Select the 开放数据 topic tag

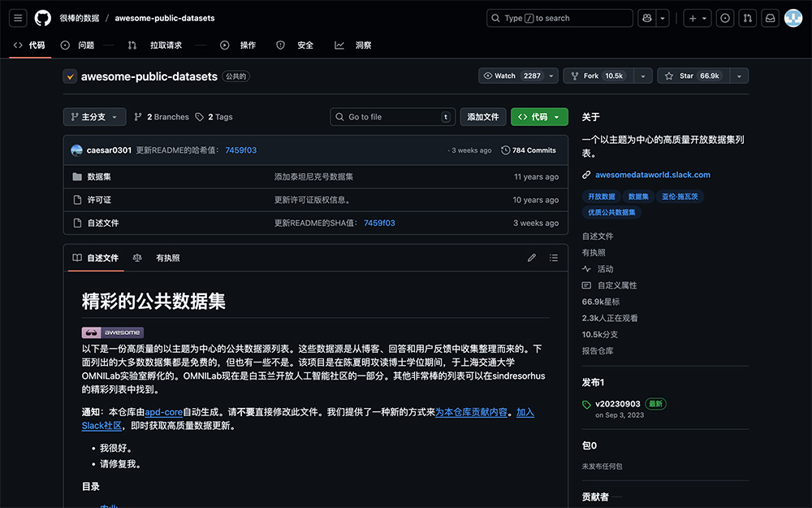click(x=601, y=197)
